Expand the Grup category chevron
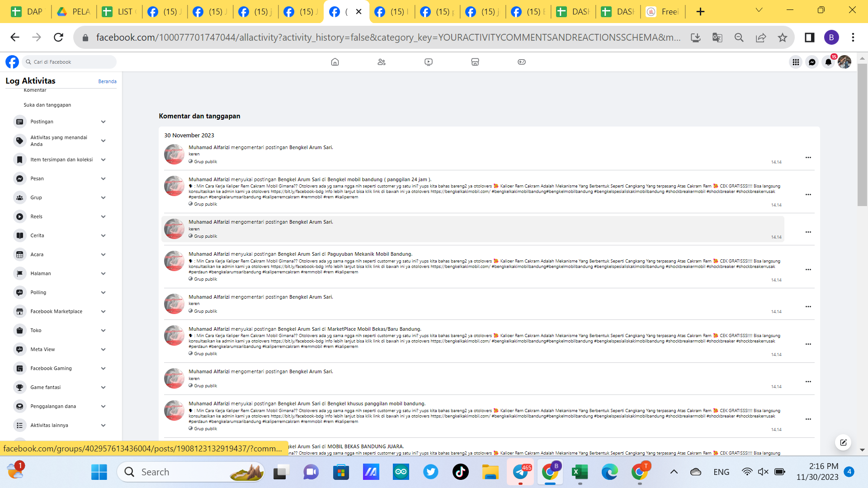The width and height of the screenshot is (868, 488). tap(103, 197)
